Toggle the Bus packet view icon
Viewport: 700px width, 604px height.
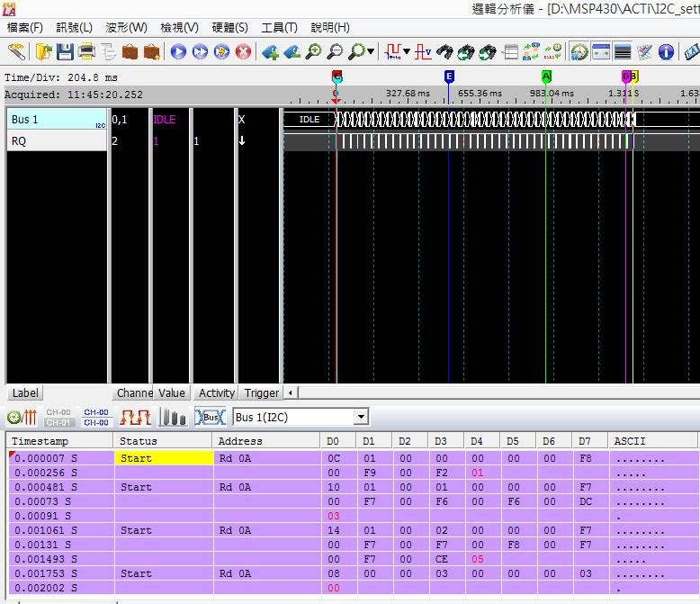(211, 418)
